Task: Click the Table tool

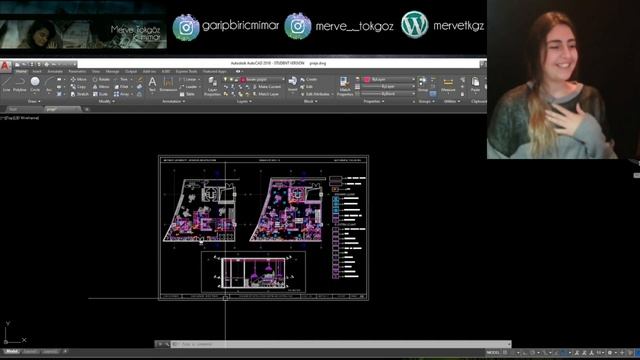Action: click(x=187, y=94)
